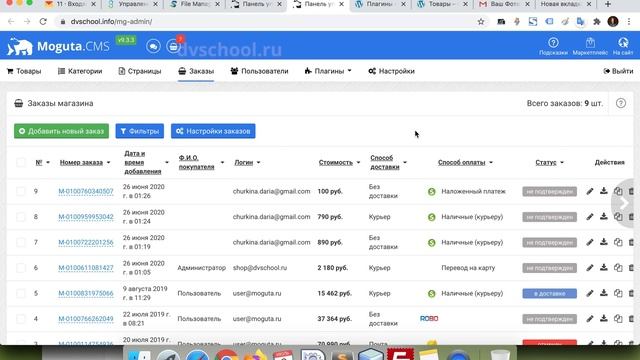Check the box for order number 8
Viewport: 640px width, 360px height.
[x=20, y=217]
